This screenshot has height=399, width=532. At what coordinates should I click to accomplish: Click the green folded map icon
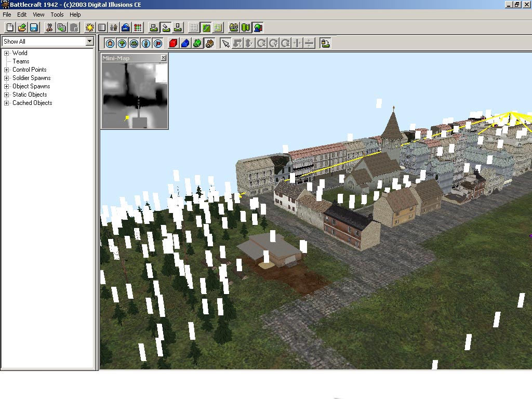(x=246, y=28)
